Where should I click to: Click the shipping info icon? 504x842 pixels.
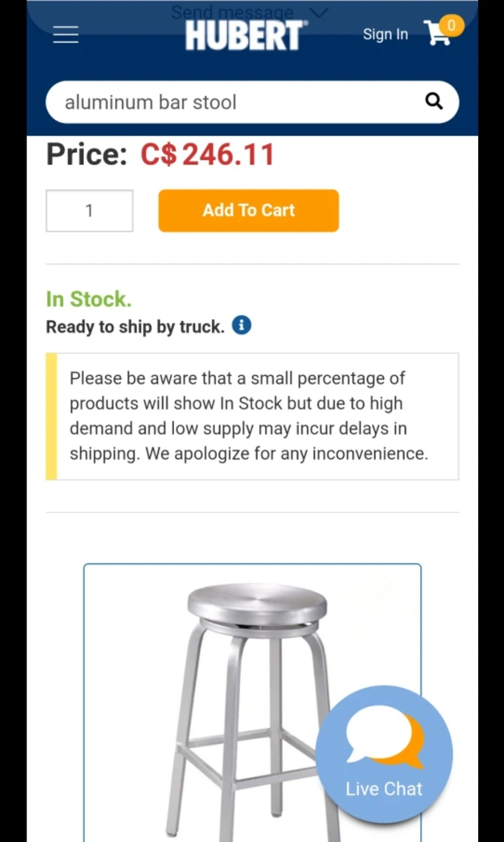point(241,326)
